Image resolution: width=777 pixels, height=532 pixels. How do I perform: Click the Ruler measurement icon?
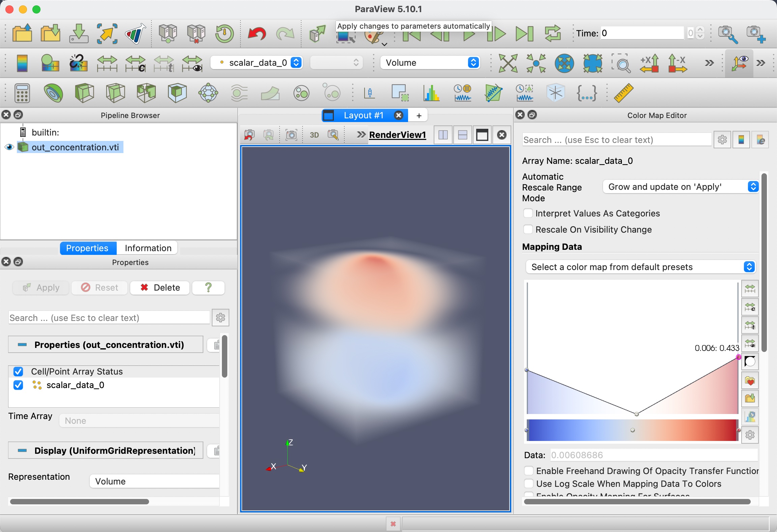(623, 93)
